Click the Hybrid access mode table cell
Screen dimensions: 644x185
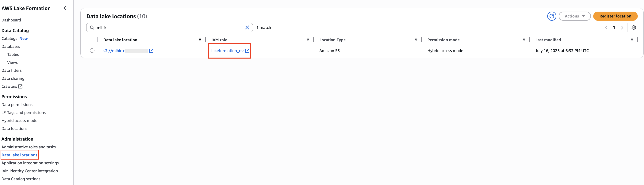445,51
